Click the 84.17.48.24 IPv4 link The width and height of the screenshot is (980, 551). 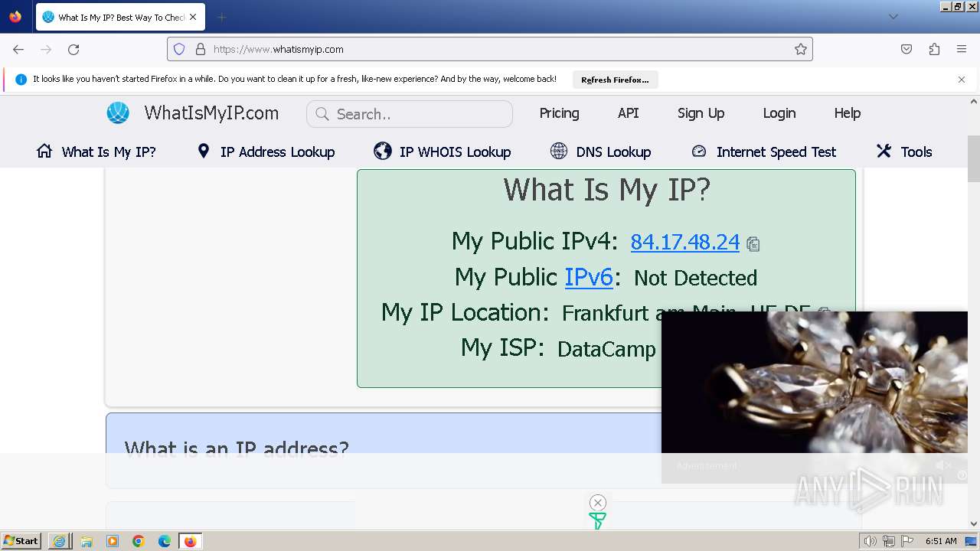click(684, 242)
